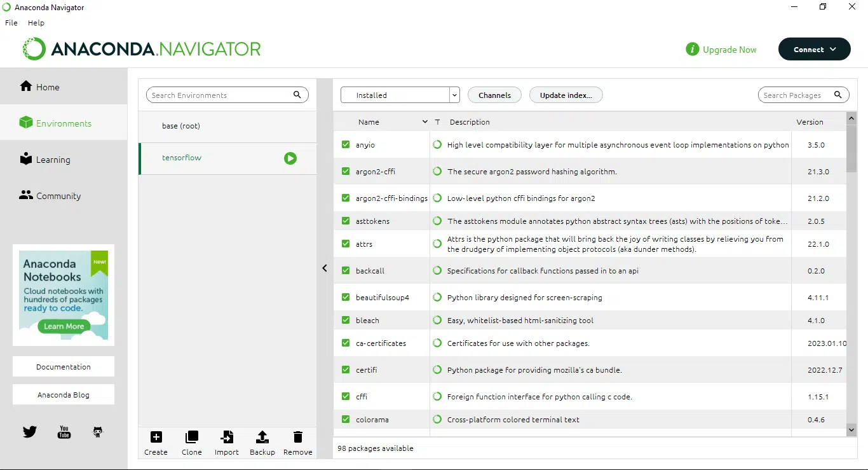
Task: Collapse the environments panel with left arrow
Action: pyautogui.click(x=325, y=268)
